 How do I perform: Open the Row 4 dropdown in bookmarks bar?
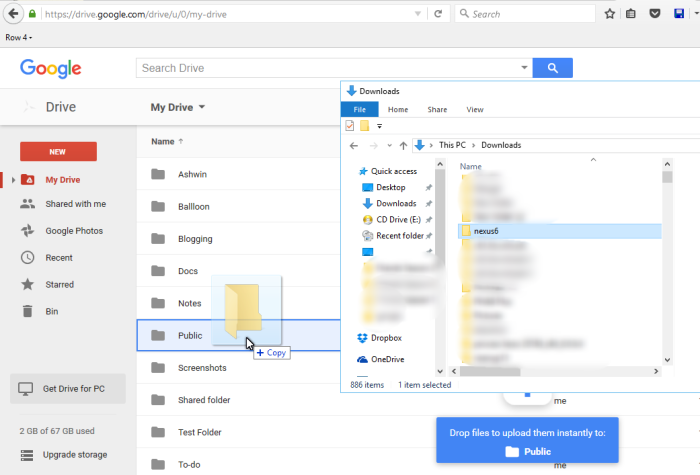click(x=19, y=38)
